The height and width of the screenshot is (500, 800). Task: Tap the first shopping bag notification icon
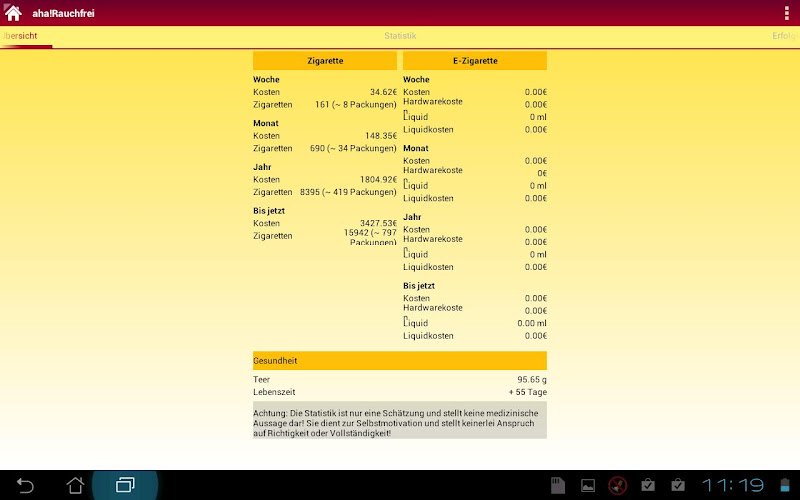(x=648, y=485)
